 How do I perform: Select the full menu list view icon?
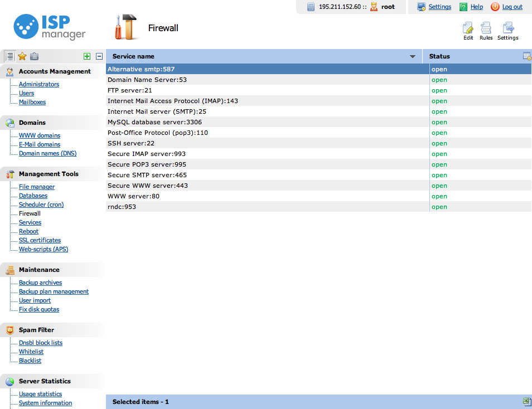point(9,56)
